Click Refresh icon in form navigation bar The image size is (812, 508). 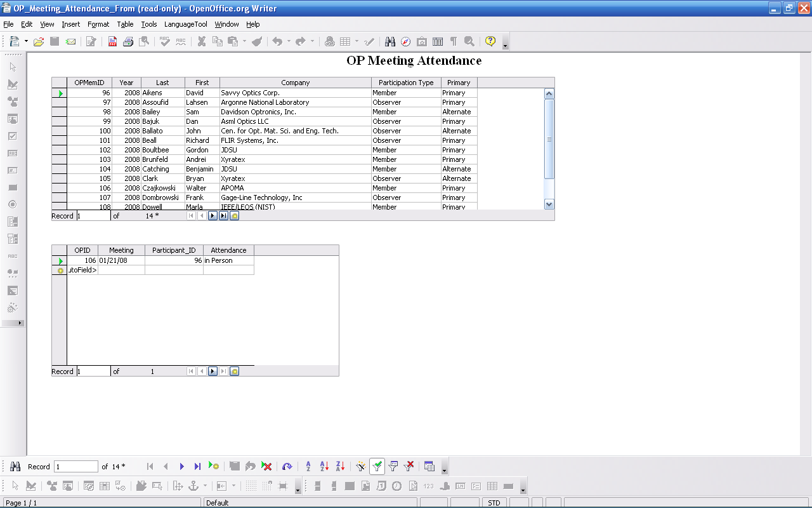coord(287,467)
